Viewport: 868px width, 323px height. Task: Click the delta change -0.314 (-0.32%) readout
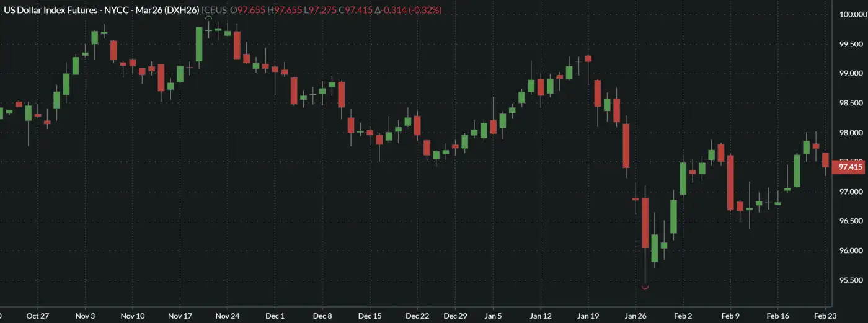pyautogui.click(x=409, y=11)
